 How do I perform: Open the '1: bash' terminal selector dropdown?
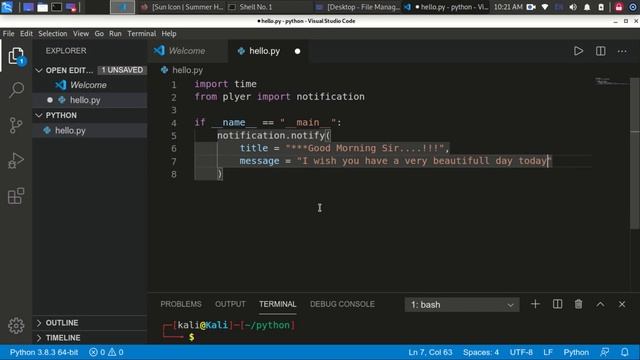coord(462,304)
